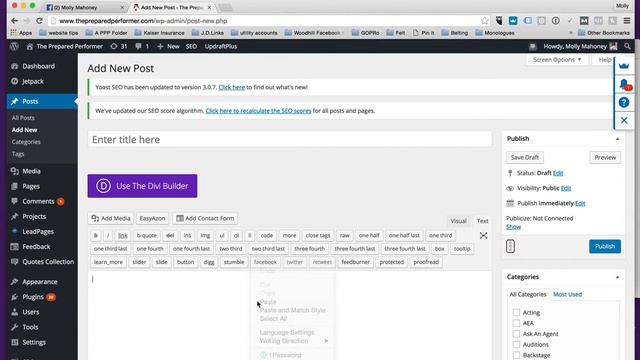Select All Categories tab
The height and width of the screenshot is (360, 640).
point(528,294)
